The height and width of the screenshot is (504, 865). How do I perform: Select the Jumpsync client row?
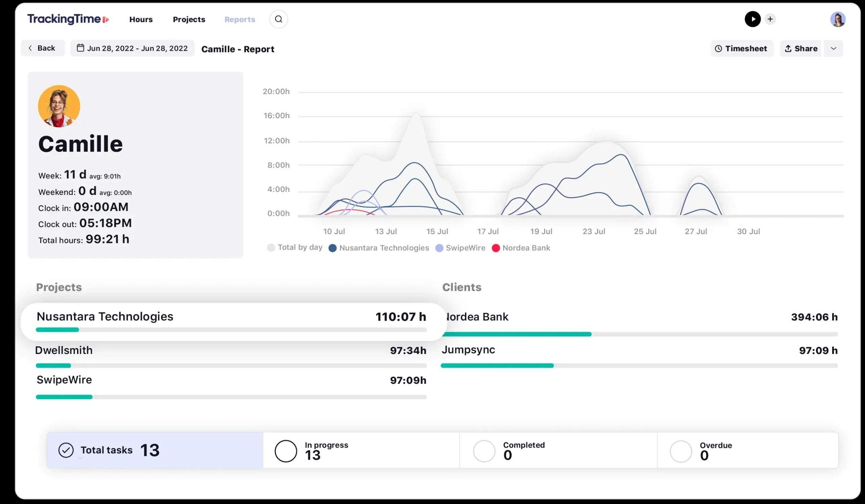click(639, 356)
